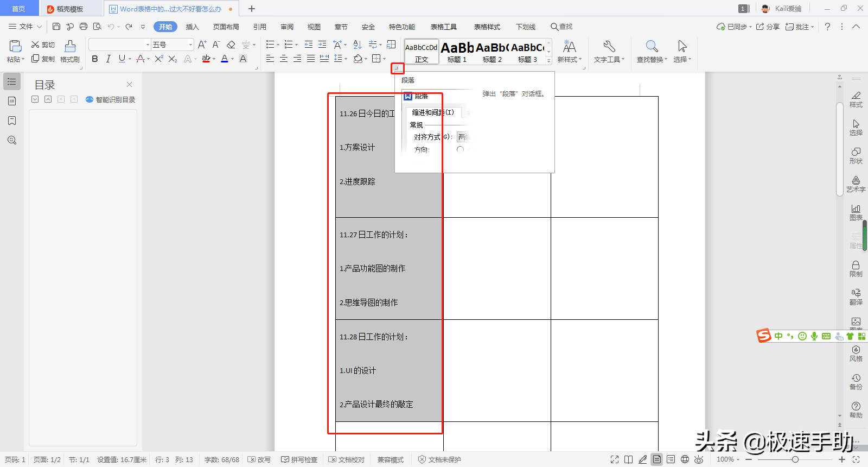
Task: Open the font color A picker arrow
Action: point(232,59)
